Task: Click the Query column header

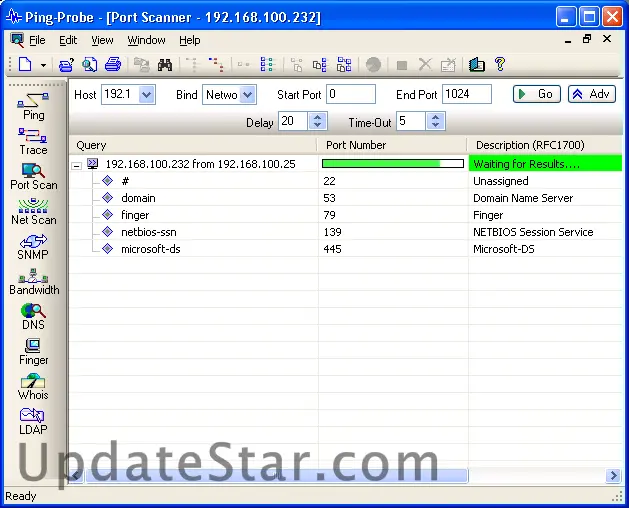Action: [193, 145]
